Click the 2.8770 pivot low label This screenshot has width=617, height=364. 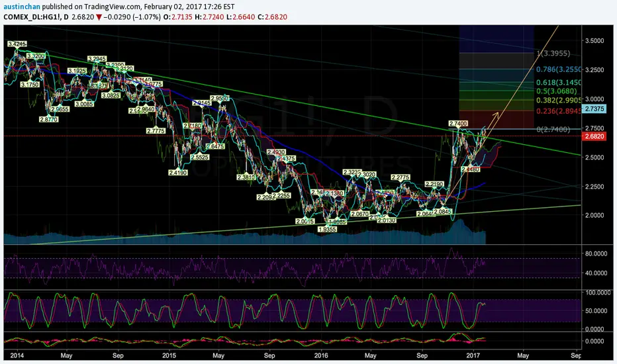point(49,119)
